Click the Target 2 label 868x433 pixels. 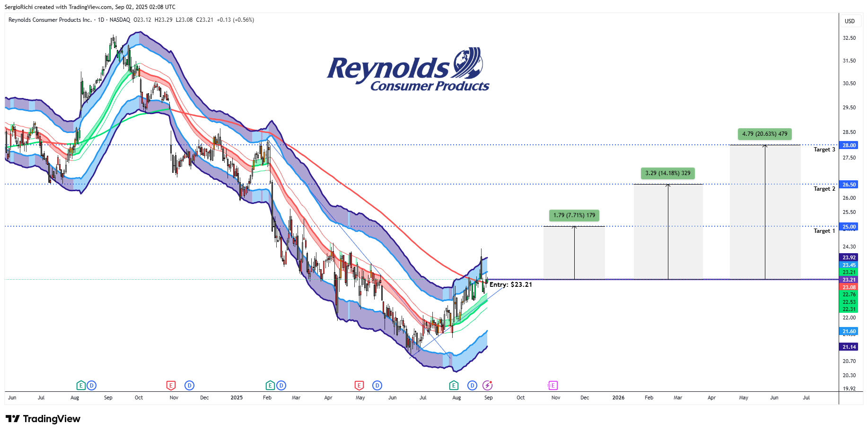824,189
